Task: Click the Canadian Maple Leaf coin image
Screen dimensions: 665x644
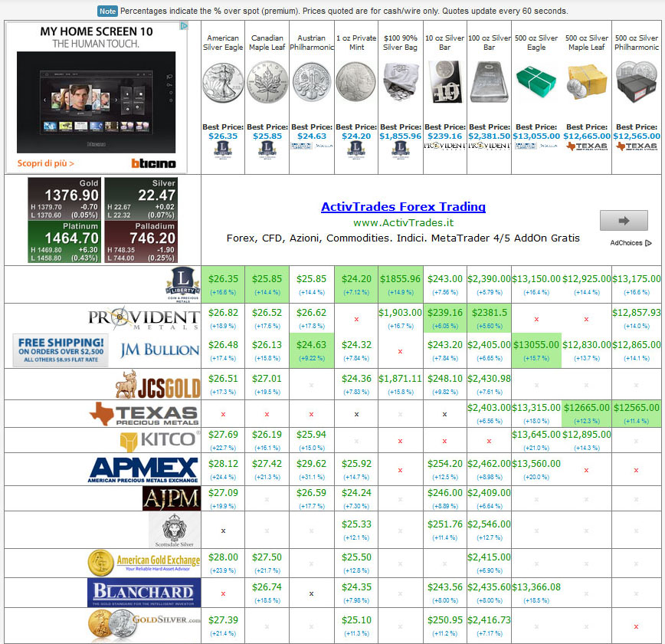Action: point(267,82)
